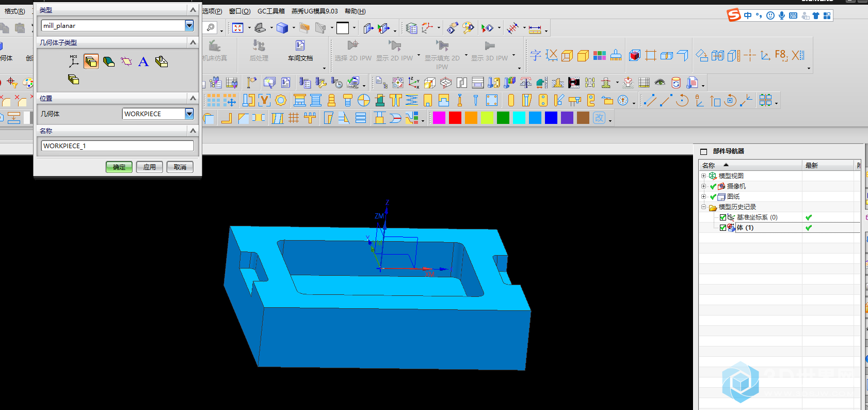The width and height of the screenshot is (868, 410).
Task: Click the 字 text tool icon
Action: [536, 55]
